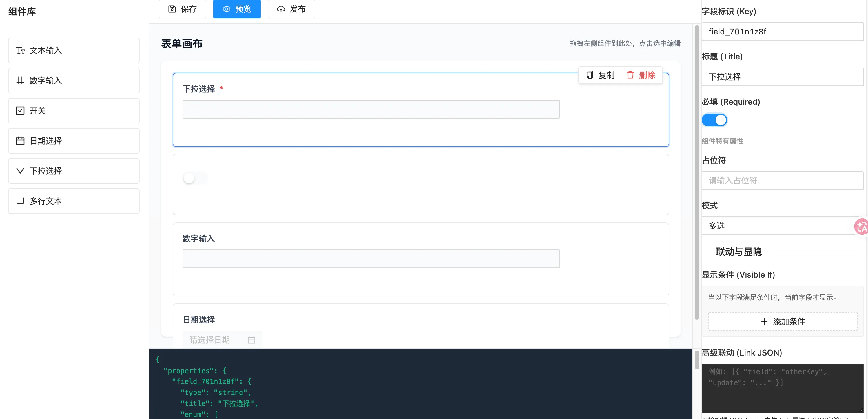This screenshot has width=868, height=419.
Task: Click the save disk icon
Action: (172, 9)
